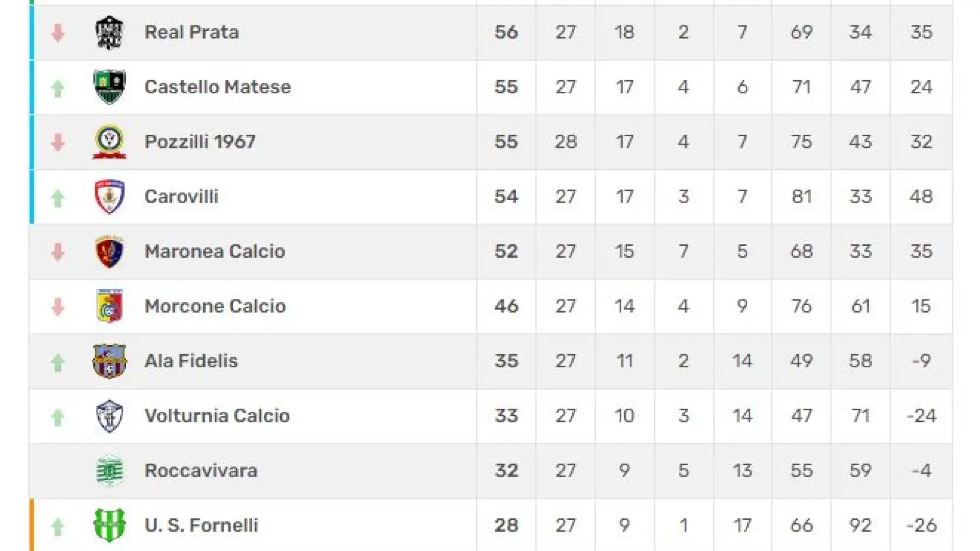Image resolution: width=980 pixels, height=551 pixels.
Task: Click Carovilli goal difference value 48
Action: pos(921,196)
